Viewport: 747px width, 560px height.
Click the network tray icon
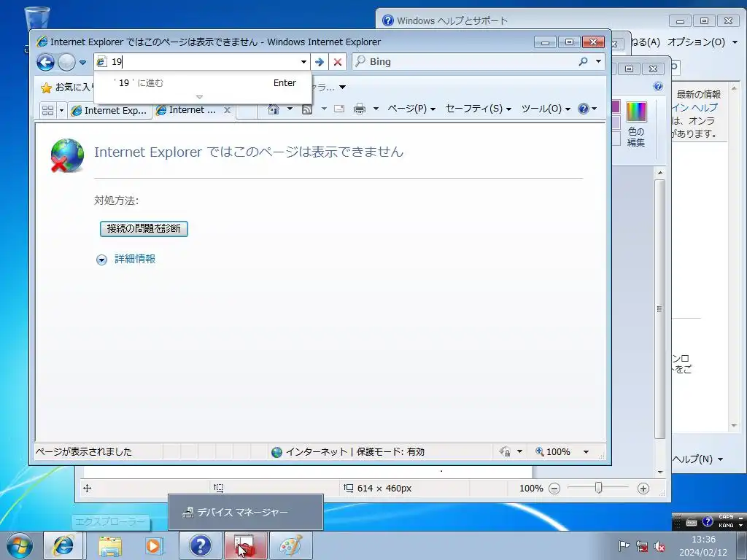coord(642,547)
